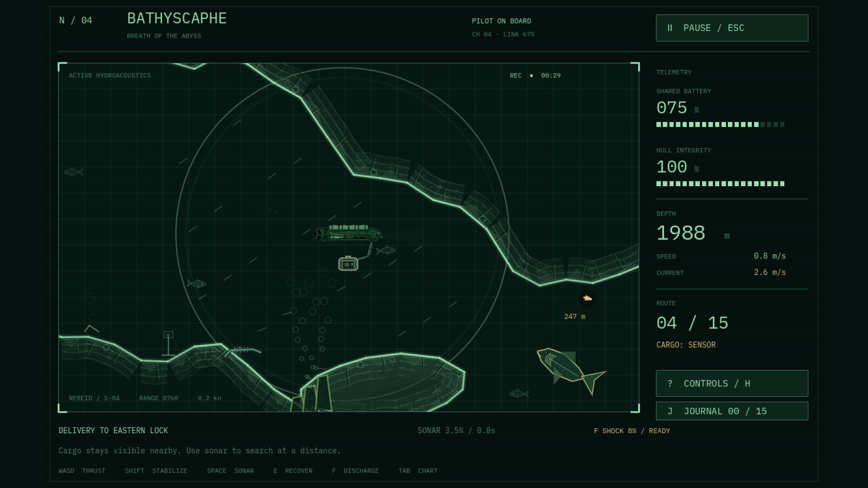Click the SONAR 3.5% / 0.8s status

coord(456,431)
